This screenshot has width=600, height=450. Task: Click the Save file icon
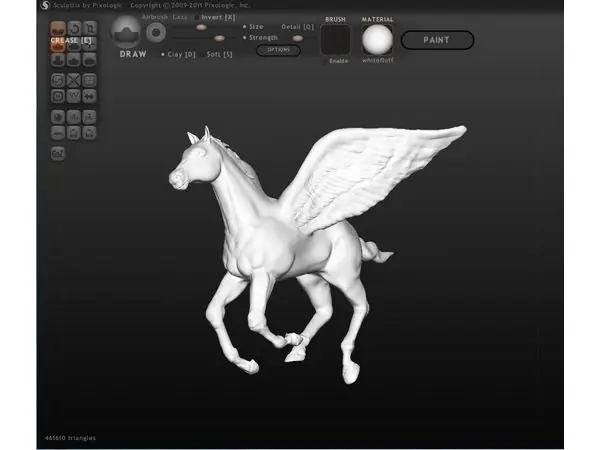click(x=90, y=133)
